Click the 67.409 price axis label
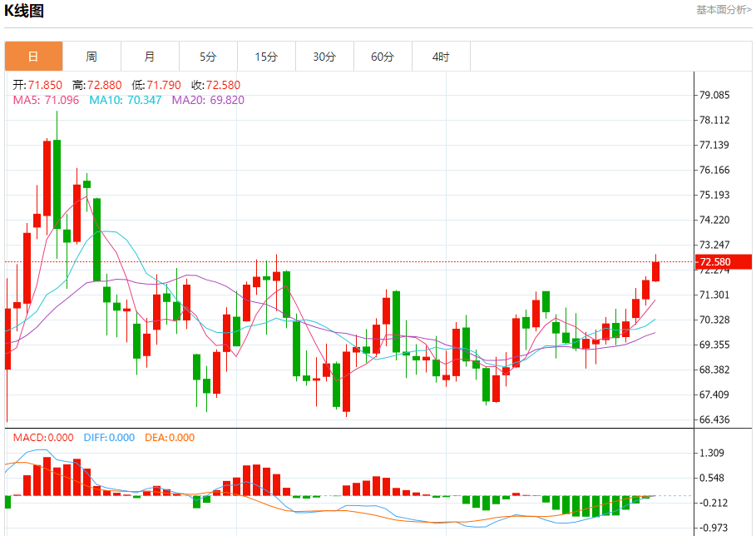756x536 pixels. [x=714, y=395]
